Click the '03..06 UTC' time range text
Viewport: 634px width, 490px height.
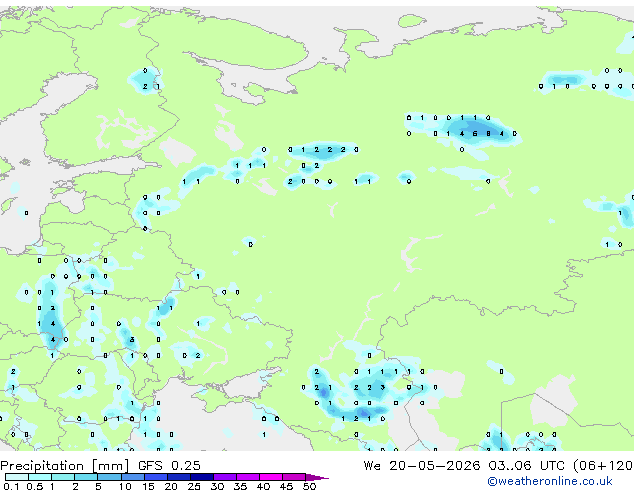[x=526, y=466]
